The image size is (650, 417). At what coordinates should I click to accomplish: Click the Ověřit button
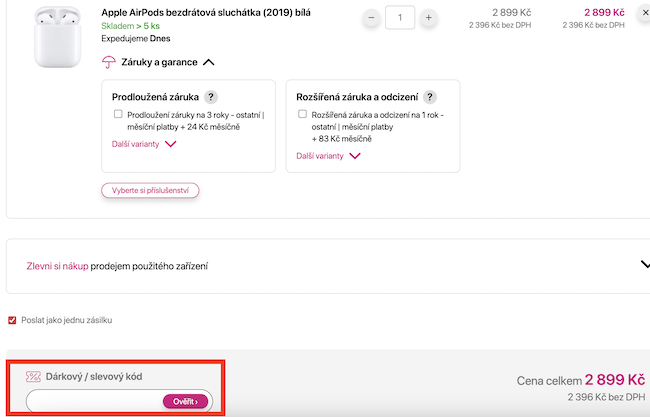click(x=185, y=401)
